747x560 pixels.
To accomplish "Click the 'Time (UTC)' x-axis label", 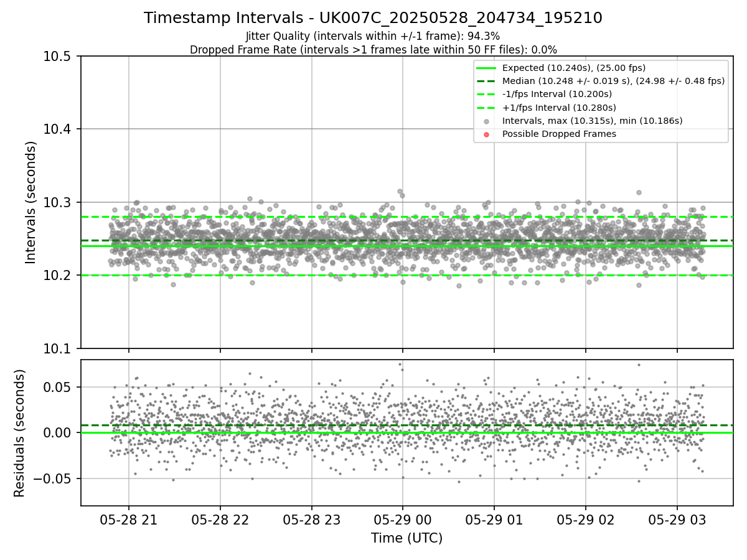I will (x=406, y=538).
